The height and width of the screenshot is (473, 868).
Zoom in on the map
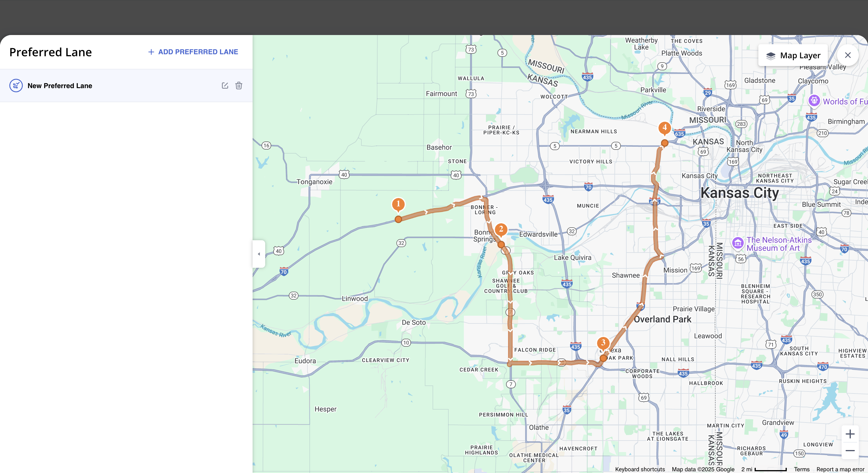[850, 434]
